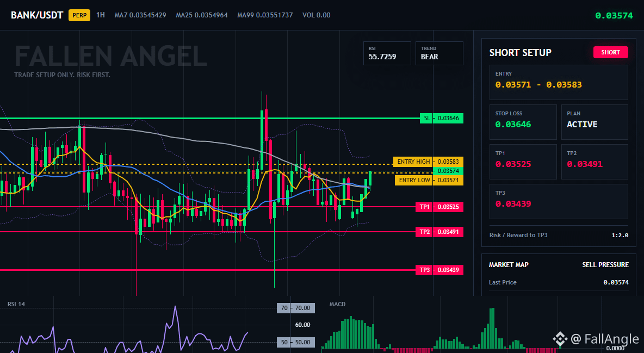Click the ENTRY HIGH 0.03583 tag

click(428, 162)
